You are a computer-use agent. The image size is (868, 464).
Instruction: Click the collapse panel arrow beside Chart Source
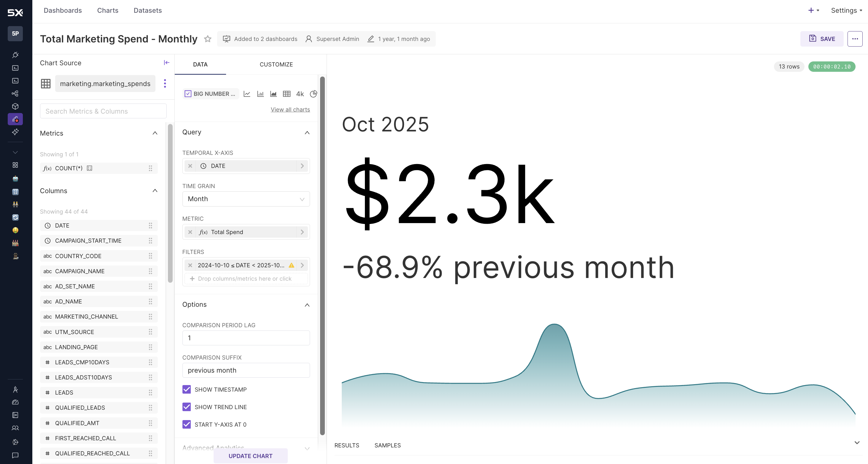(x=166, y=62)
